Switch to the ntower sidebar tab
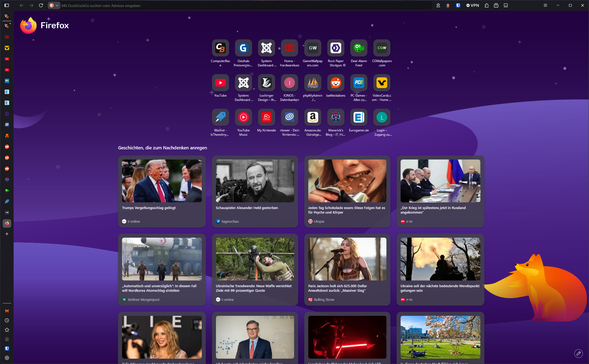589x364 pixels. coord(7,125)
